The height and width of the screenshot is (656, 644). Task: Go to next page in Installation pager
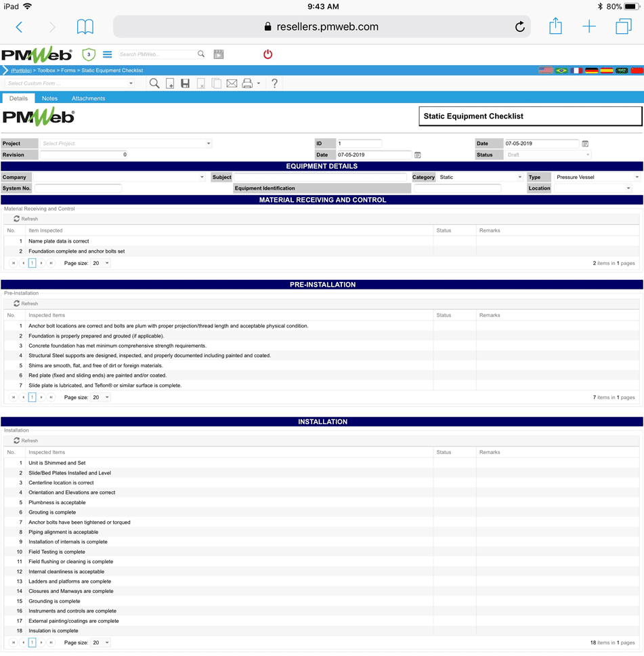pos(41,642)
